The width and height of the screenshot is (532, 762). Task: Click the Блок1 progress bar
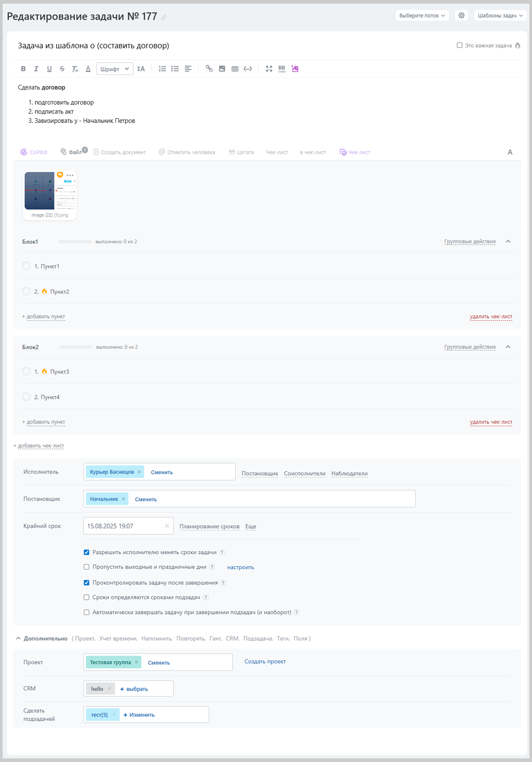[x=75, y=242]
